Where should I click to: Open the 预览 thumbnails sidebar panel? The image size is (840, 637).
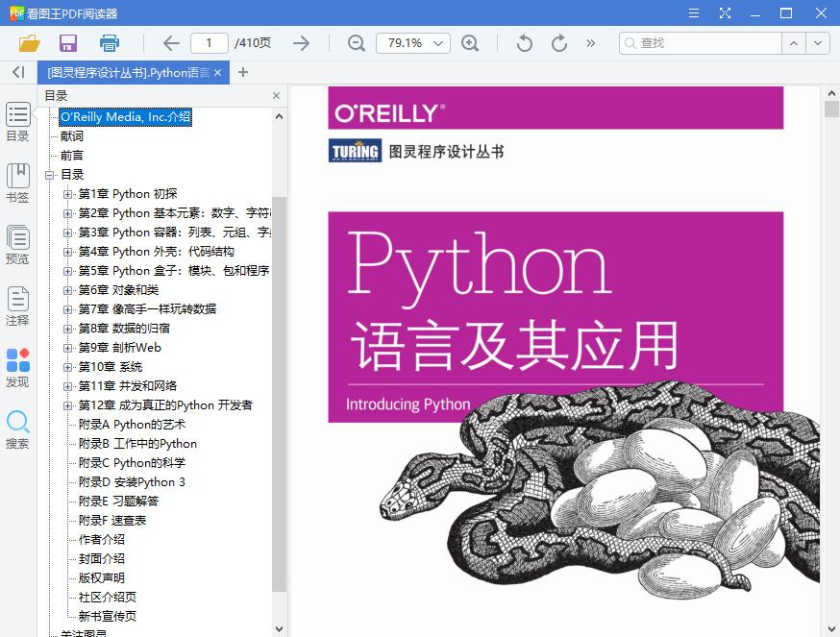pyautogui.click(x=17, y=245)
